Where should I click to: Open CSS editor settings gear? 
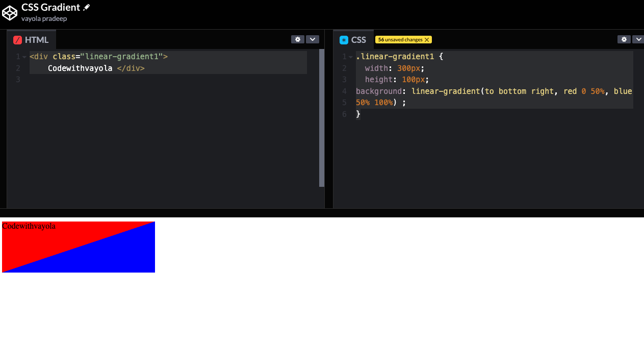point(624,39)
